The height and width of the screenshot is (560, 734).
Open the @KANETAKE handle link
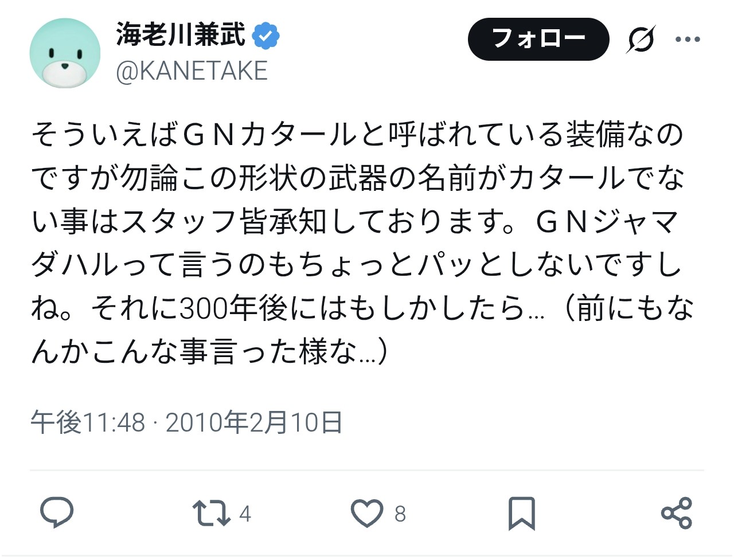pyautogui.click(x=192, y=71)
